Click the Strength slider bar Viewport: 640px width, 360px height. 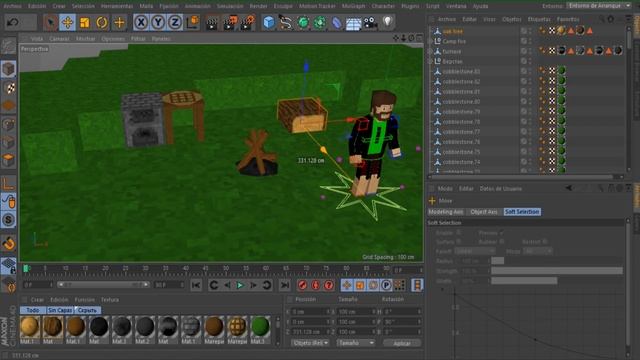coord(557,271)
